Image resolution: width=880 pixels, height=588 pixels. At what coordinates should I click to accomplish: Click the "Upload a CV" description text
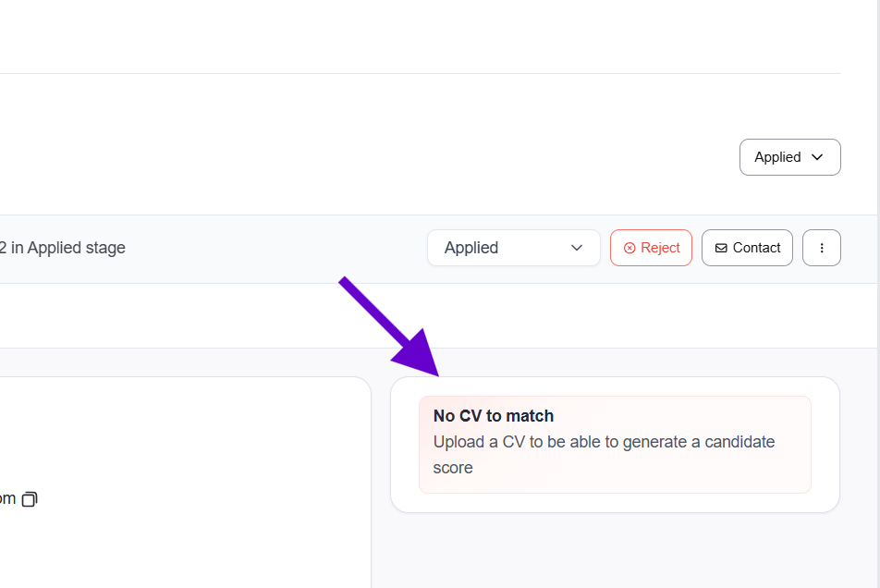coord(604,442)
